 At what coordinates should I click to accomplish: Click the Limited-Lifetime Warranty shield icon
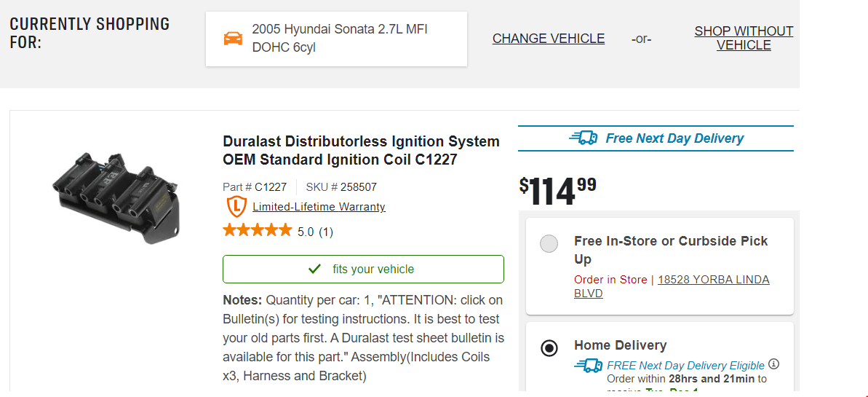point(236,207)
